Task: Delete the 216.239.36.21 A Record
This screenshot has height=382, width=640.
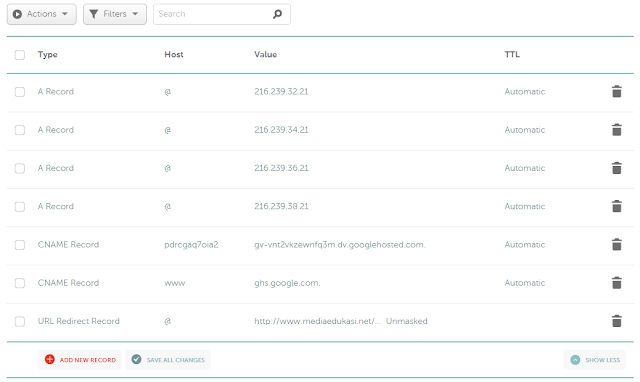Action: pos(616,168)
